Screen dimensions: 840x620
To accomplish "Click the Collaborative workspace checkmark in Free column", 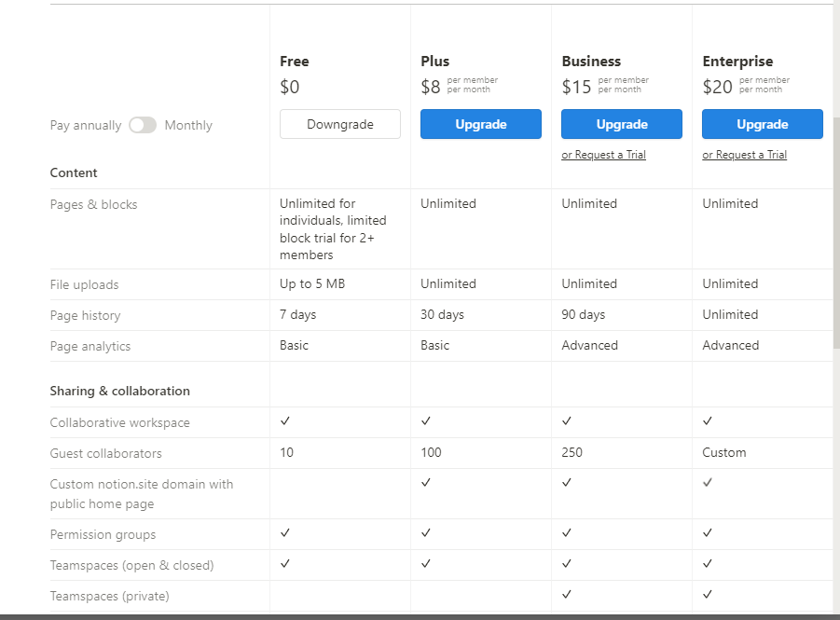I will [x=285, y=421].
